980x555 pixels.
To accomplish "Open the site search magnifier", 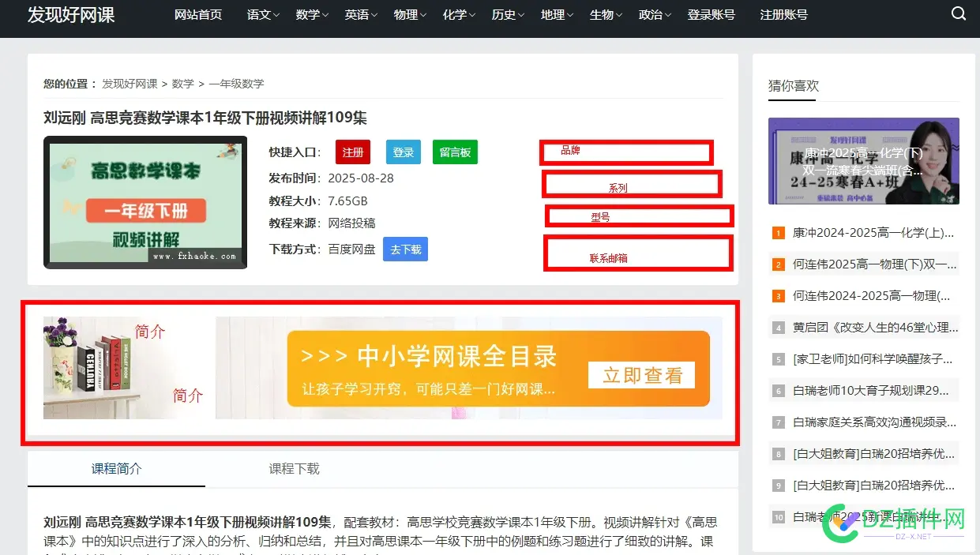I will point(959,13).
